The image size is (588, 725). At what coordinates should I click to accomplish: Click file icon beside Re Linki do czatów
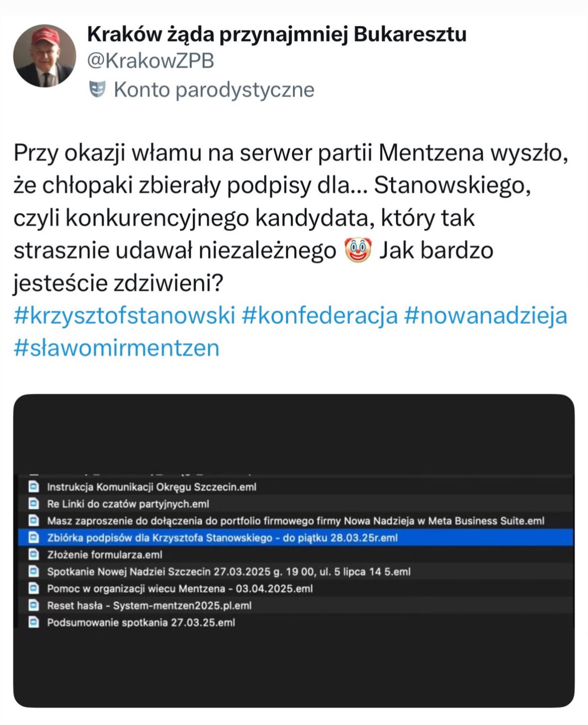click(x=33, y=504)
